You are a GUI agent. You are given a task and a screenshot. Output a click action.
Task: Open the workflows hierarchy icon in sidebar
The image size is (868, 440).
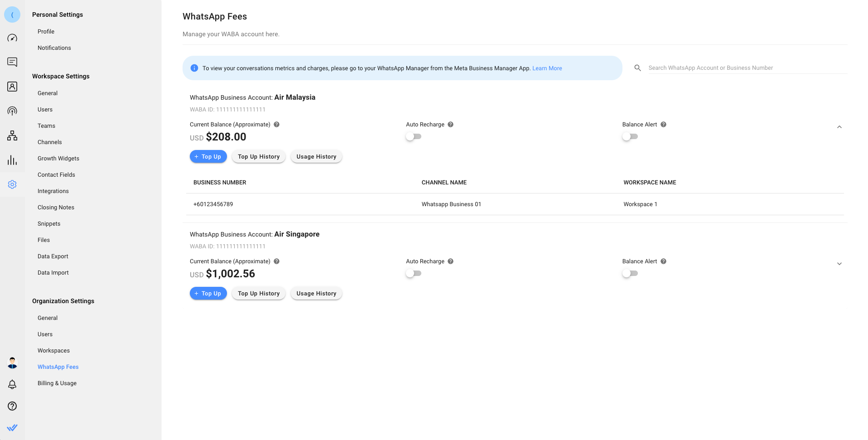(x=12, y=135)
